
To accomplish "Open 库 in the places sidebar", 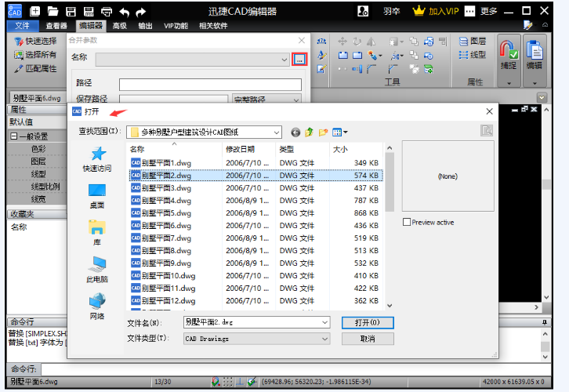I will [97, 233].
